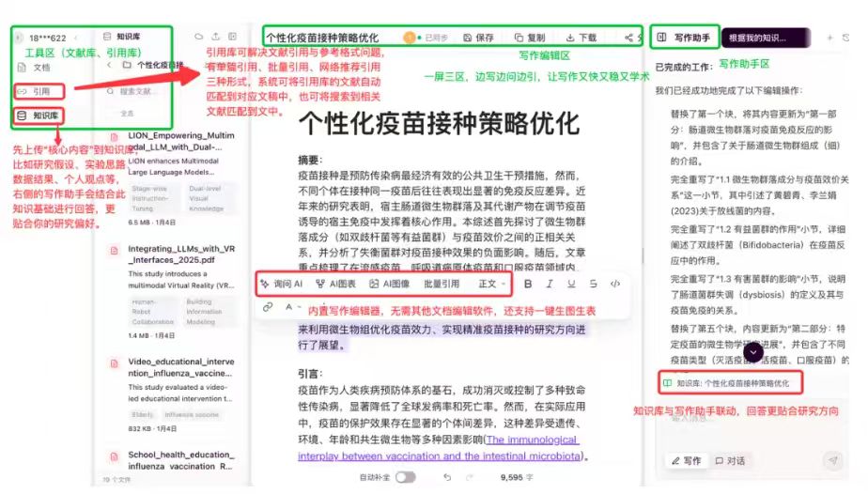Click the 下载 download button
The image size is (868, 494).
[580, 38]
